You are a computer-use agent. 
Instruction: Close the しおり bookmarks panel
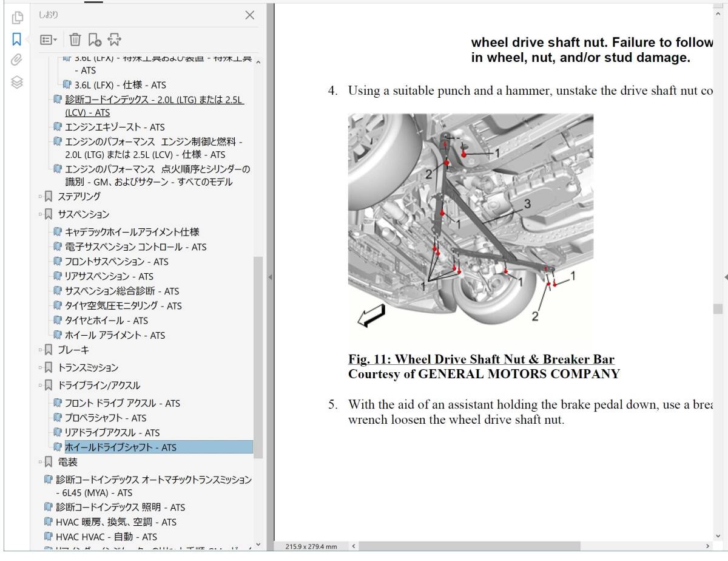click(249, 15)
